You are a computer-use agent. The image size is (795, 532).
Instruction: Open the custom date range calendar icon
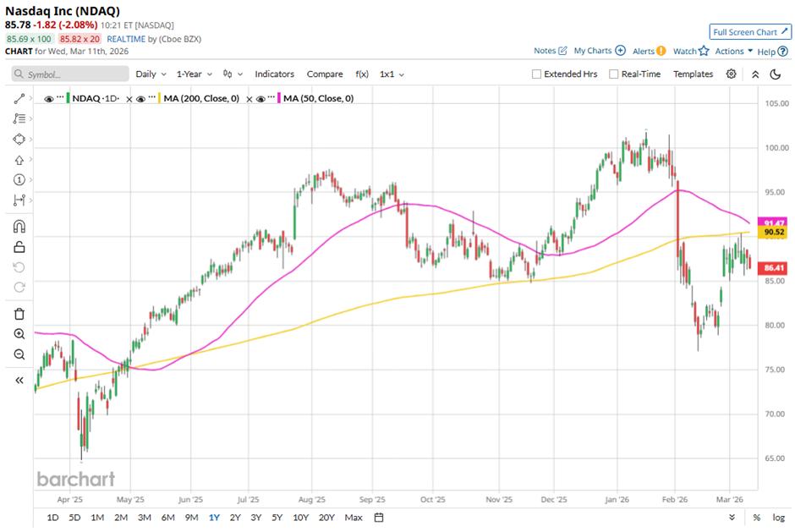(x=379, y=517)
